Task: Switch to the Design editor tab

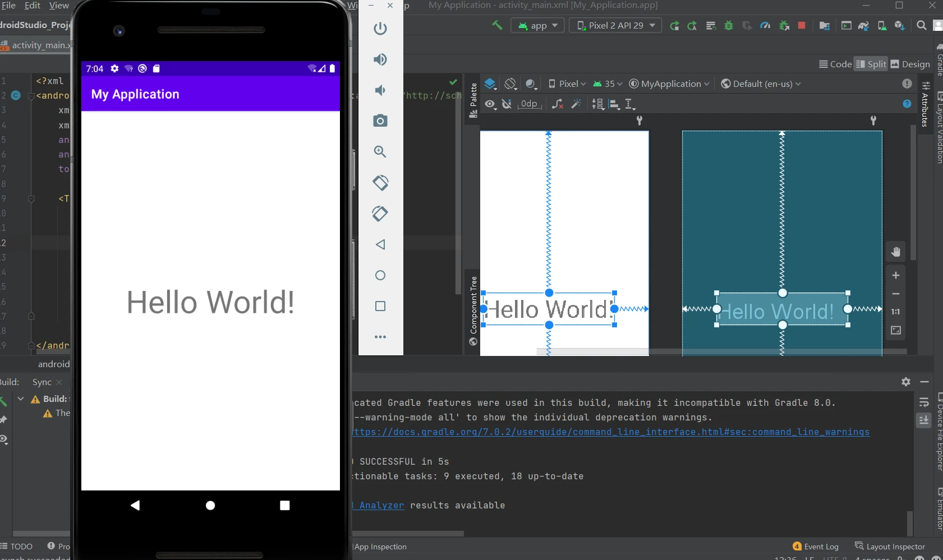Action: pos(910,64)
